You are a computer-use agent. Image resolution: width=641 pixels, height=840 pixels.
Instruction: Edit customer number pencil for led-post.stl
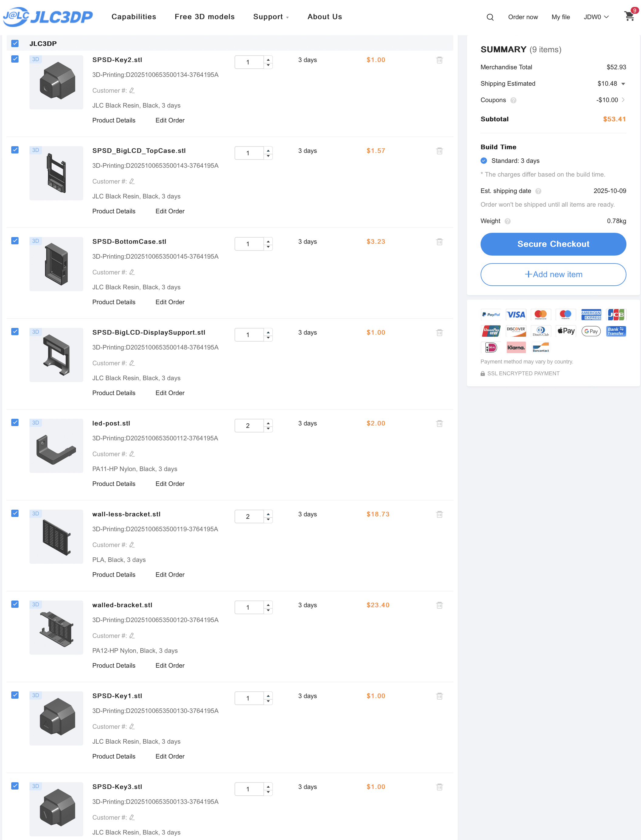pos(132,454)
